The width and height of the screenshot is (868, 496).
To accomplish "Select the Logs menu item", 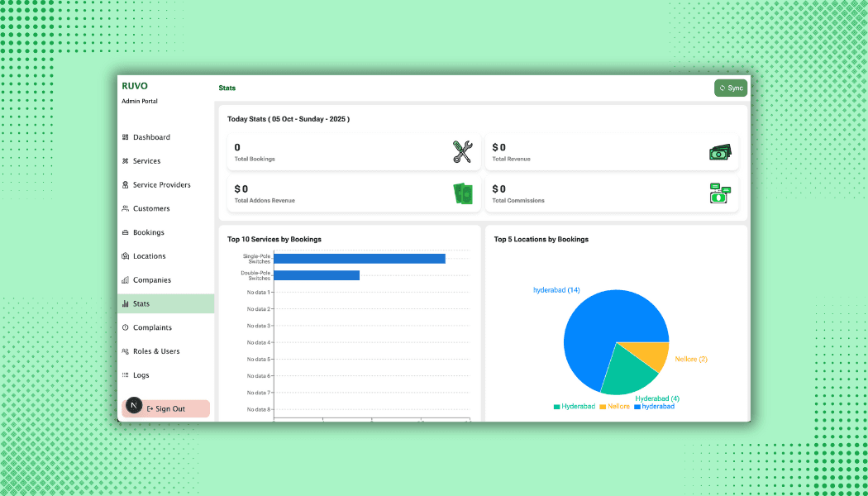I will click(141, 375).
